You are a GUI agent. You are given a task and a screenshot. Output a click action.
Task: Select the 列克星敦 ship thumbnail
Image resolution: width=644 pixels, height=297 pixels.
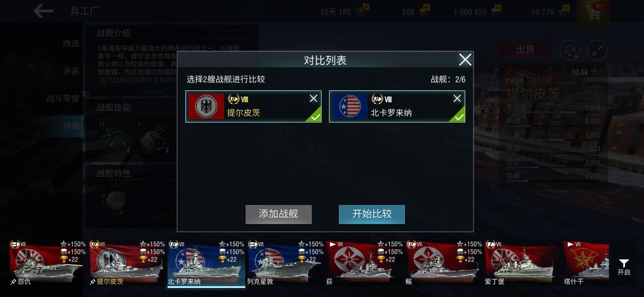(x=285, y=263)
